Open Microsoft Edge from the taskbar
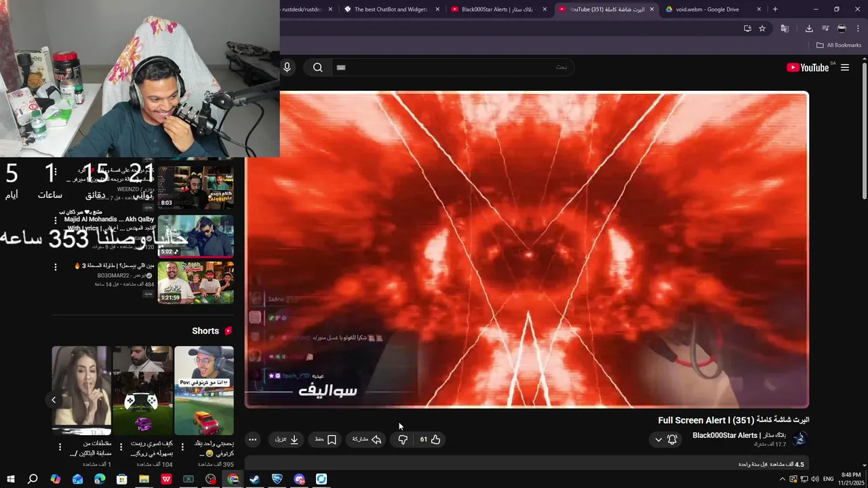The image size is (868, 488). (100, 479)
